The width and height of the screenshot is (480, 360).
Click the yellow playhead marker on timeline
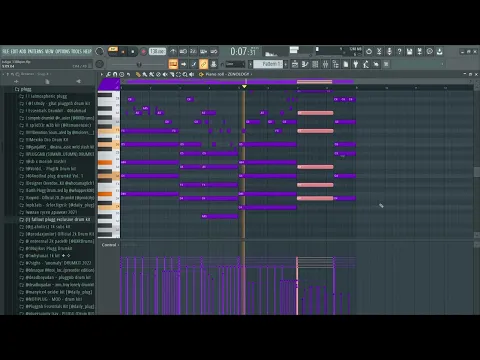[x=244, y=87]
